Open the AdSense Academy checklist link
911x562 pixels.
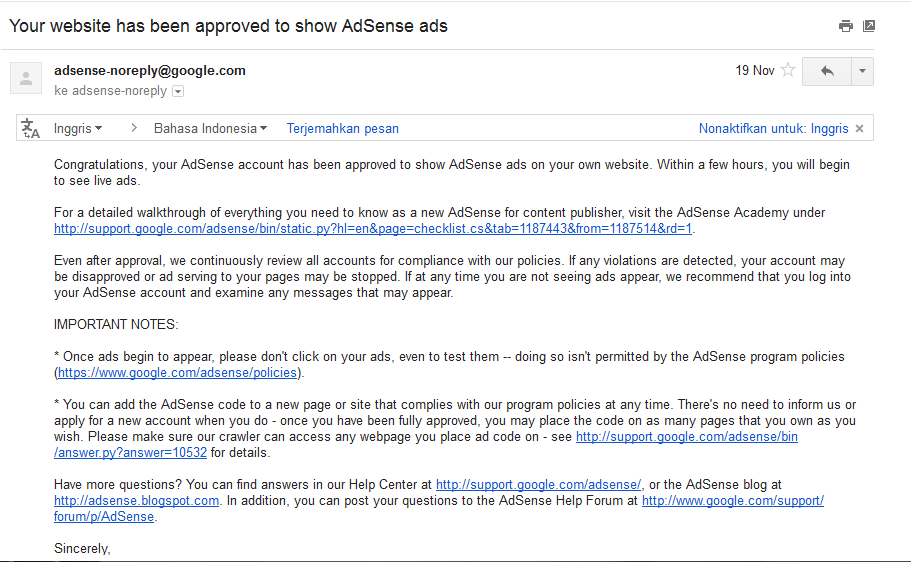pos(373,229)
